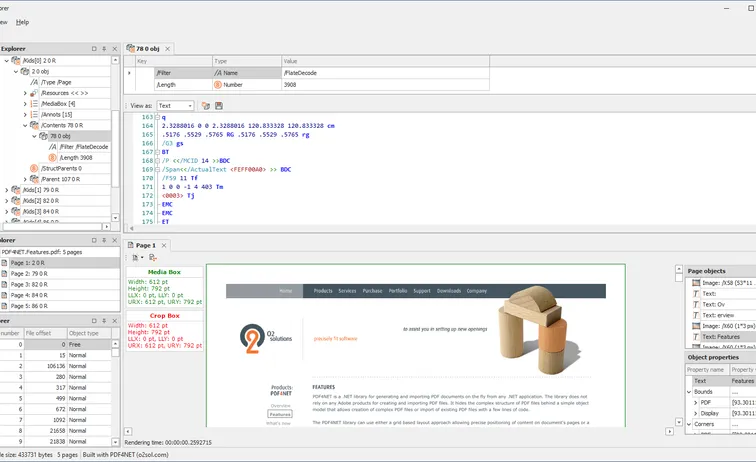The width and height of the screenshot is (756, 462).
Task: Pin the Explorer panel with auto-hide icon
Action: [104, 48]
